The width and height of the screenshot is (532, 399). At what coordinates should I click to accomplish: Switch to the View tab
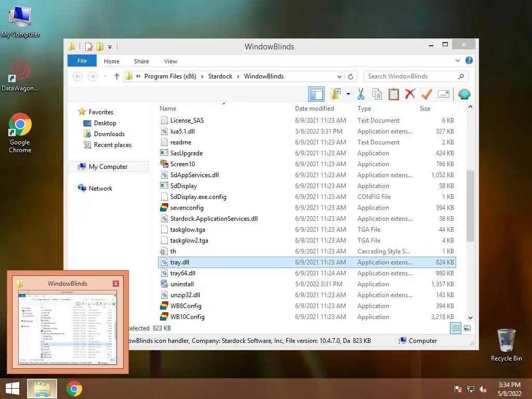(170, 61)
